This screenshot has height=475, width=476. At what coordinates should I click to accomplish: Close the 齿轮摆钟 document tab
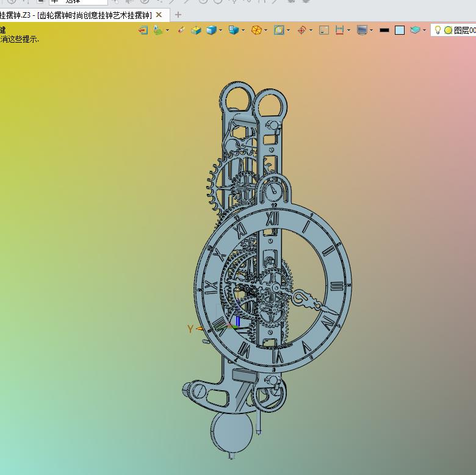pyautogui.click(x=159, y=15)
